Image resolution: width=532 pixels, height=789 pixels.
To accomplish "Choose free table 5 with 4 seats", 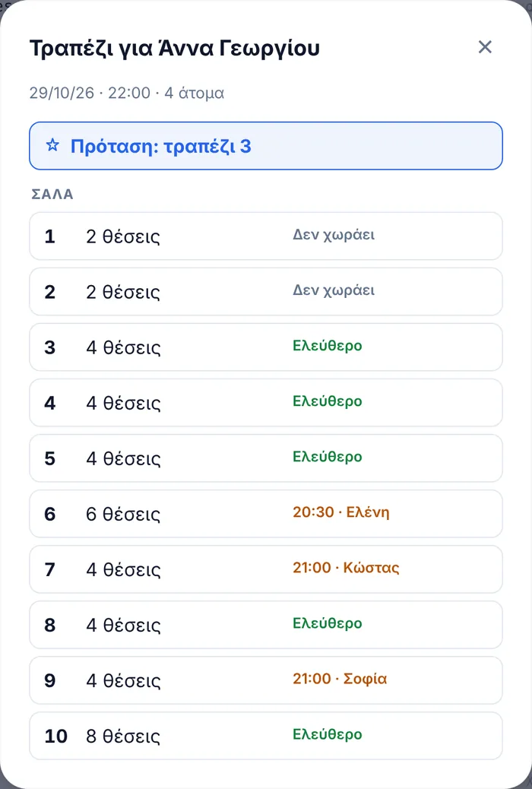I will point(266,458).
